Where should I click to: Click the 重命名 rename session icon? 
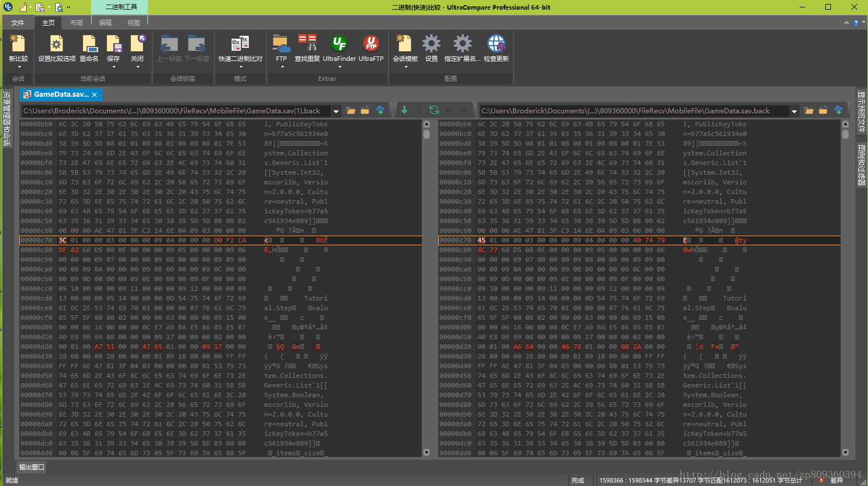point(89,44)
